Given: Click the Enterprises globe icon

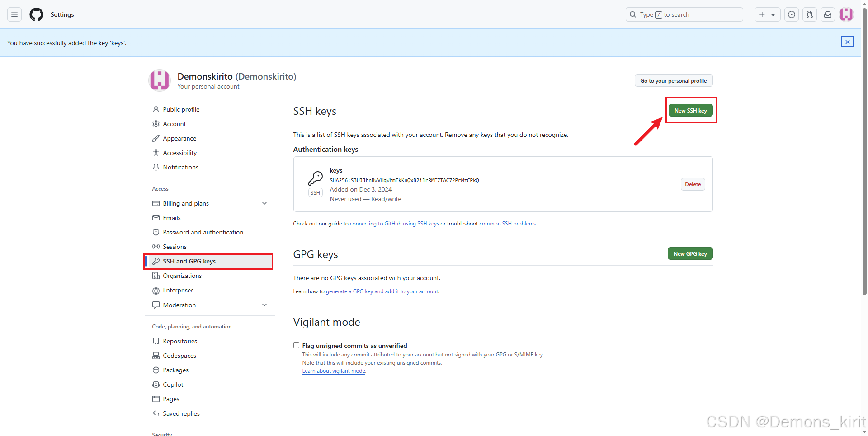Looking at the screenshot, I should click(156, 291).
